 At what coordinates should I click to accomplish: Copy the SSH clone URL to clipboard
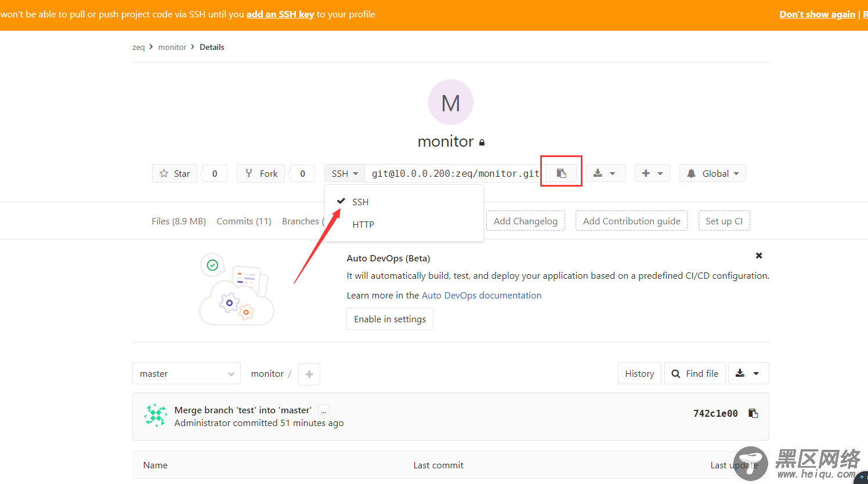tap(561, 173)
